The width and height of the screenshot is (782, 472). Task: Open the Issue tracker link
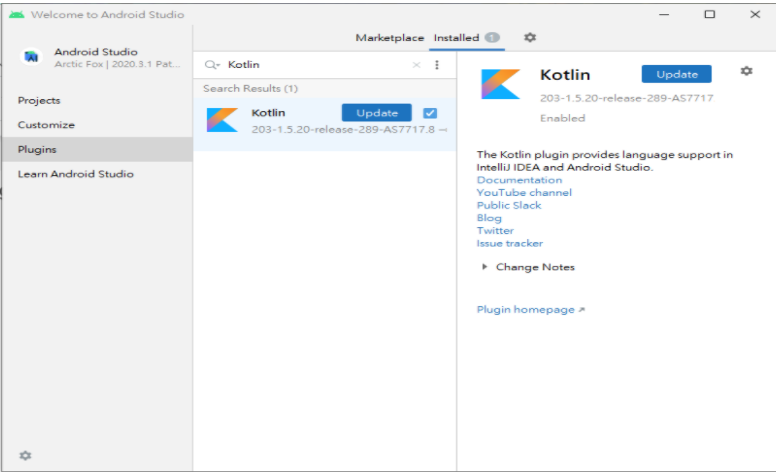coord(510,243)
